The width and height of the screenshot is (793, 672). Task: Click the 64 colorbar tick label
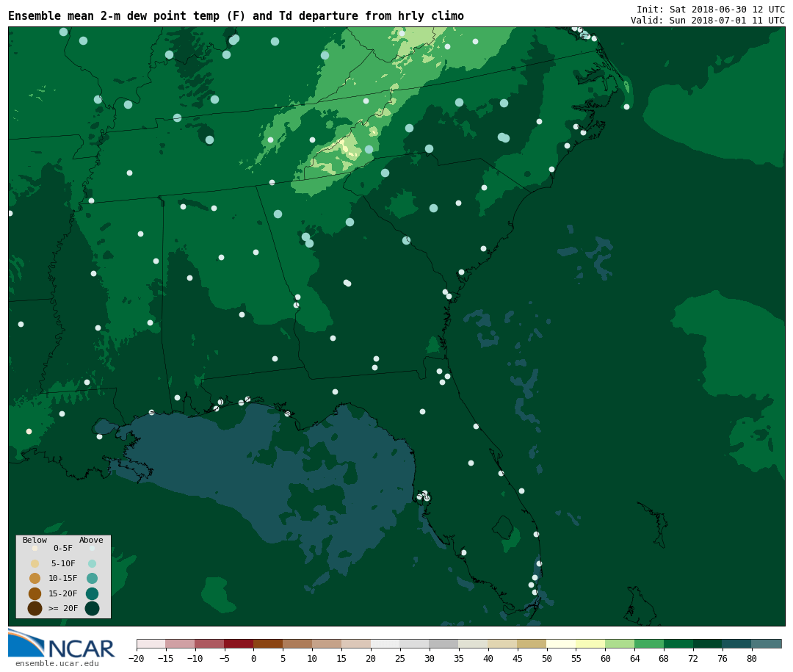(634, 658)
